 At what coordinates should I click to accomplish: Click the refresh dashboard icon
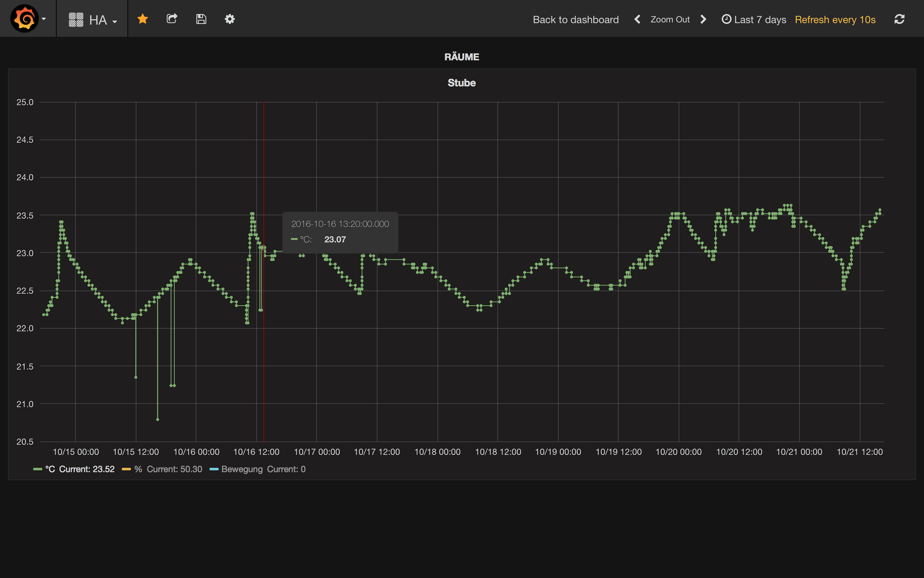(899, 20)
